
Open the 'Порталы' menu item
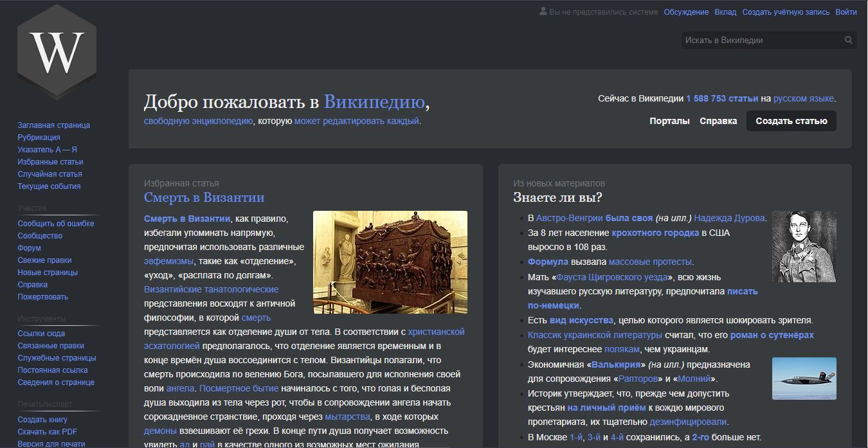(x=669, y=121)
